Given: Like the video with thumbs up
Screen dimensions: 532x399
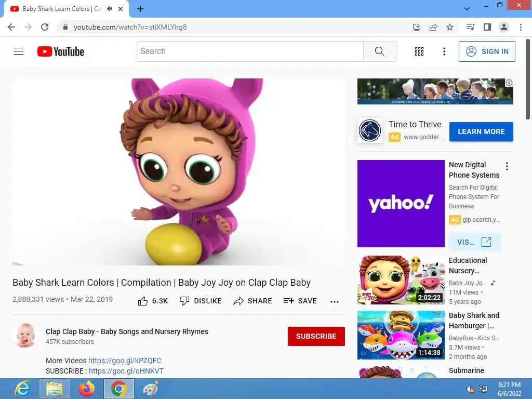Looking at the screenshot, I should coord(153,301).
